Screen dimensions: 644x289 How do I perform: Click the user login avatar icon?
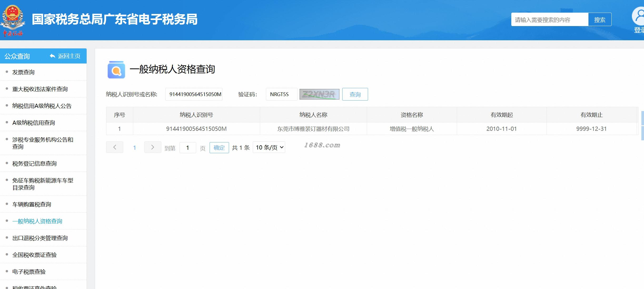(638, 16)
